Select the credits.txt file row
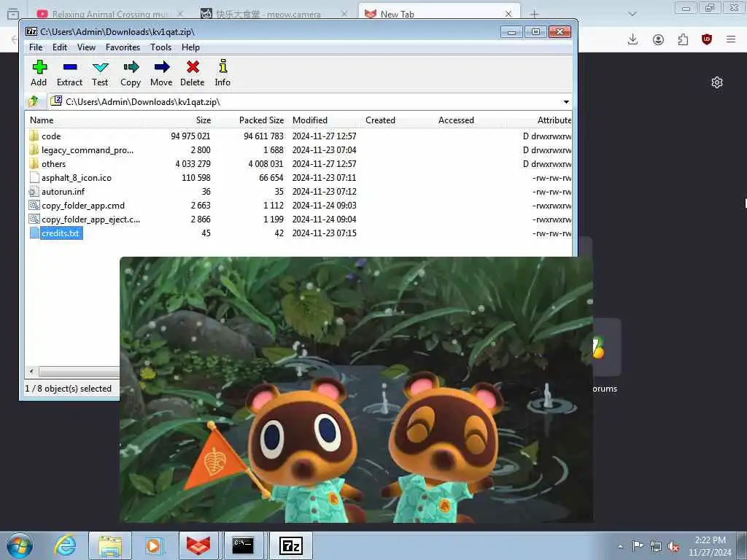 (x=298, y=233)
